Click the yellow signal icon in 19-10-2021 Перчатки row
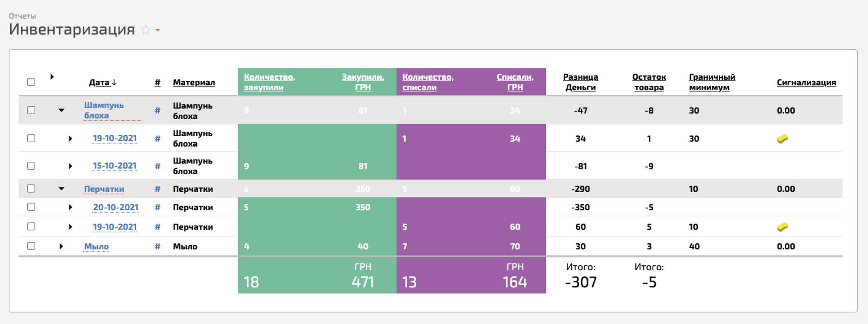Image resolution: width=868 pixels, height=324 pixels. pos(782,227)
